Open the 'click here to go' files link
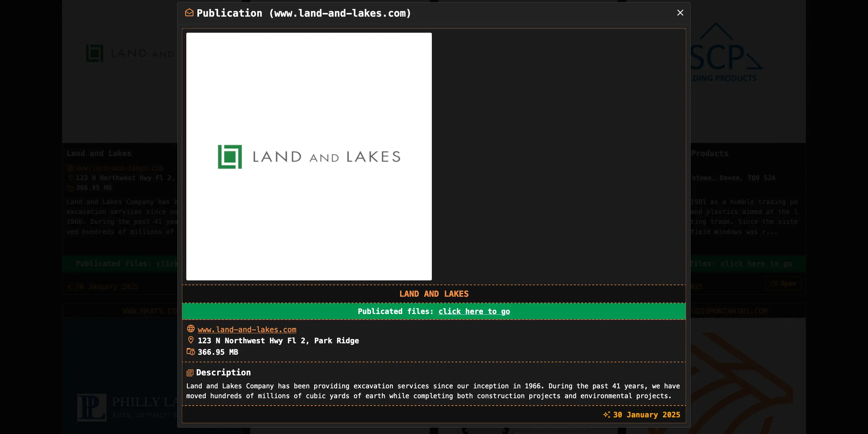This screenshot has height=434, width=868. (474, 311)
